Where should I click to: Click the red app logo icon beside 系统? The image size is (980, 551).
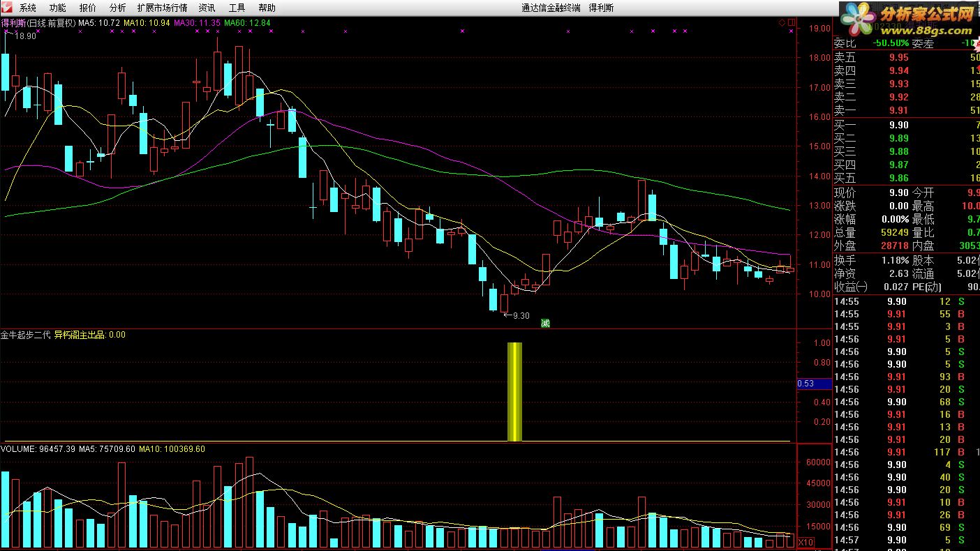[8, 8]
